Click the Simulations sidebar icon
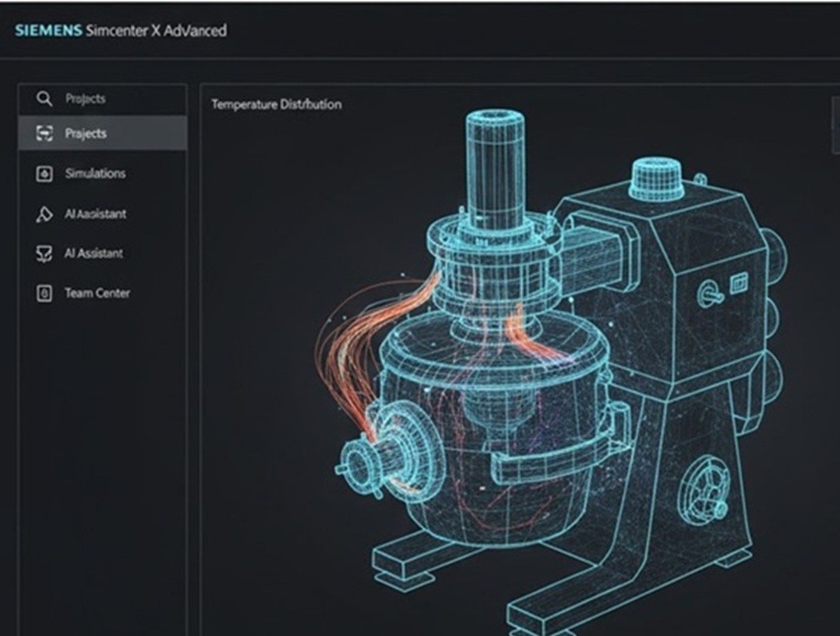Image resolution: width=840 pixels, height=636 pixels. pos(43,174)
